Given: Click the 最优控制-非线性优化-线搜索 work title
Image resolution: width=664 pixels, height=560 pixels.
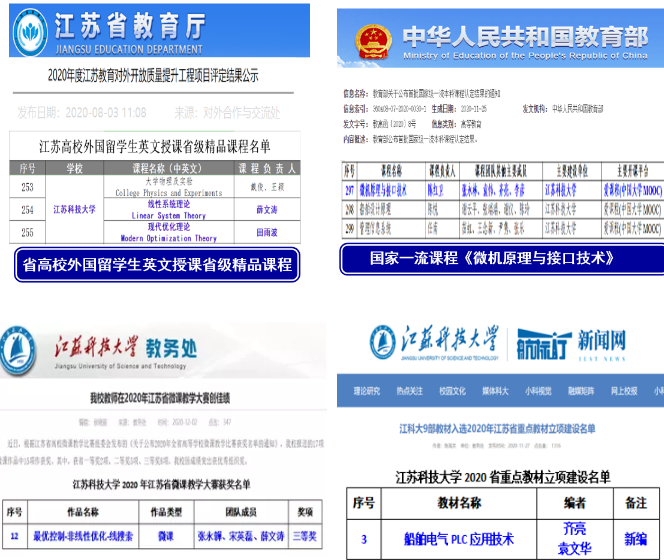Looking at the screenshot, I should 84,536.
